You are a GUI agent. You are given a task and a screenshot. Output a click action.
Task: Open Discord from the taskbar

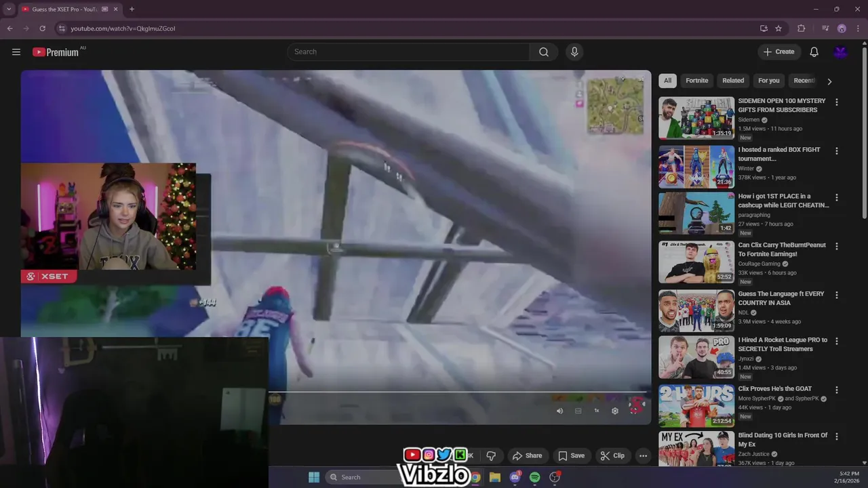click(x=515, y=477)
